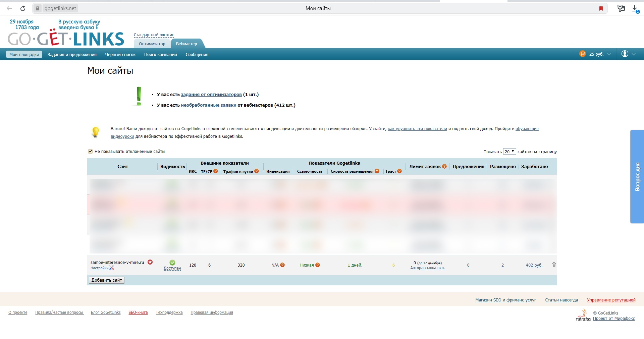The image size is (644, 339).
Task: Click the samoe-interesnoe-v-mire.ru site name
Action: click(x=117, y=262)
